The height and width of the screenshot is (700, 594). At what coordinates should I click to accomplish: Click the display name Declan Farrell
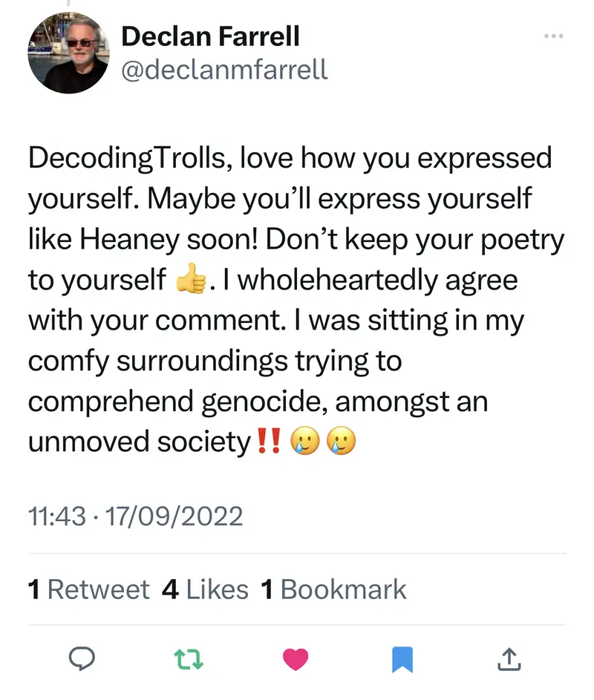[x=210, y=35]
